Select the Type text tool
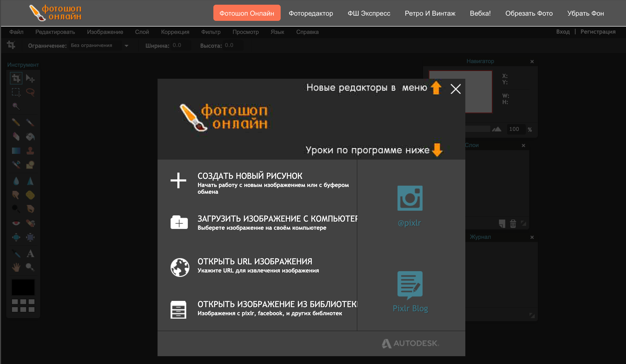The height and width of the screenshot is (364, 626). point(30,253)
